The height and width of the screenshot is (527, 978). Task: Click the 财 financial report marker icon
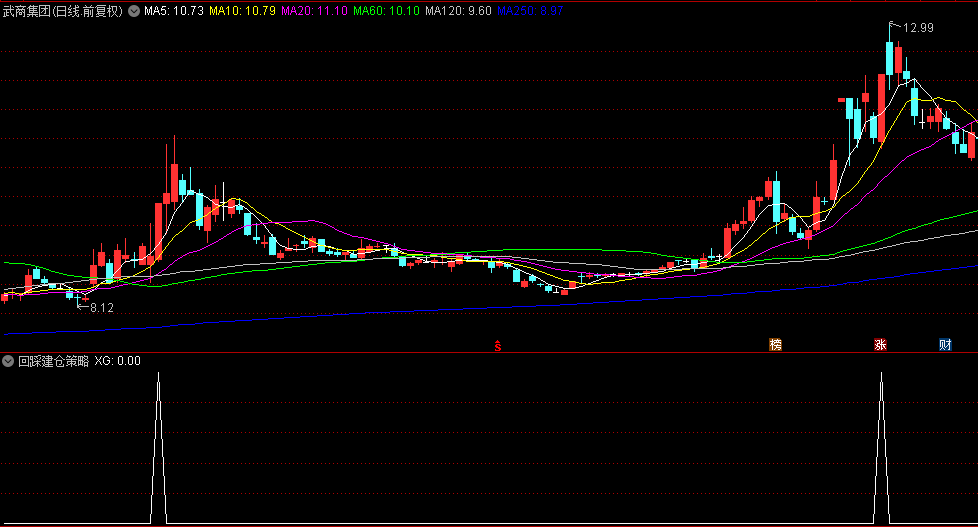[946, 345]
